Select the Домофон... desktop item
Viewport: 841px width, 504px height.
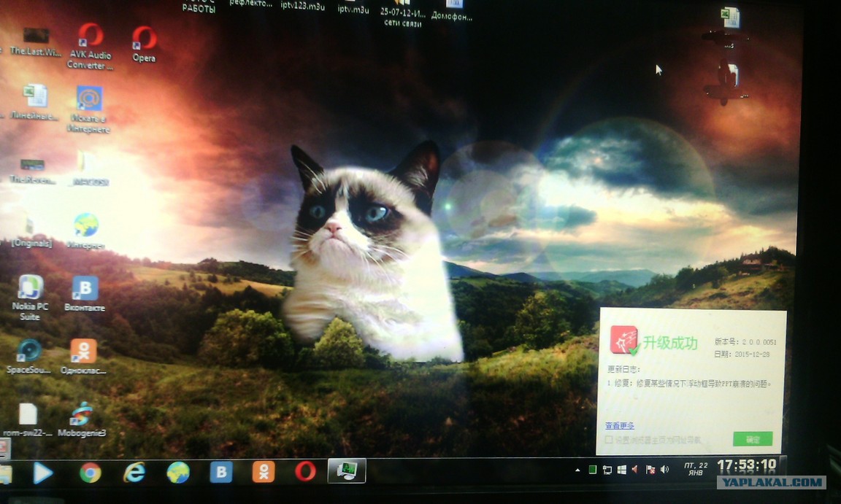click(x=452, y=12)
